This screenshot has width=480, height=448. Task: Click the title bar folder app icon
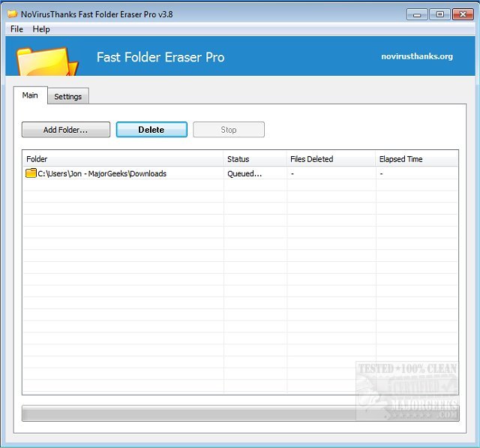(12, 14)
